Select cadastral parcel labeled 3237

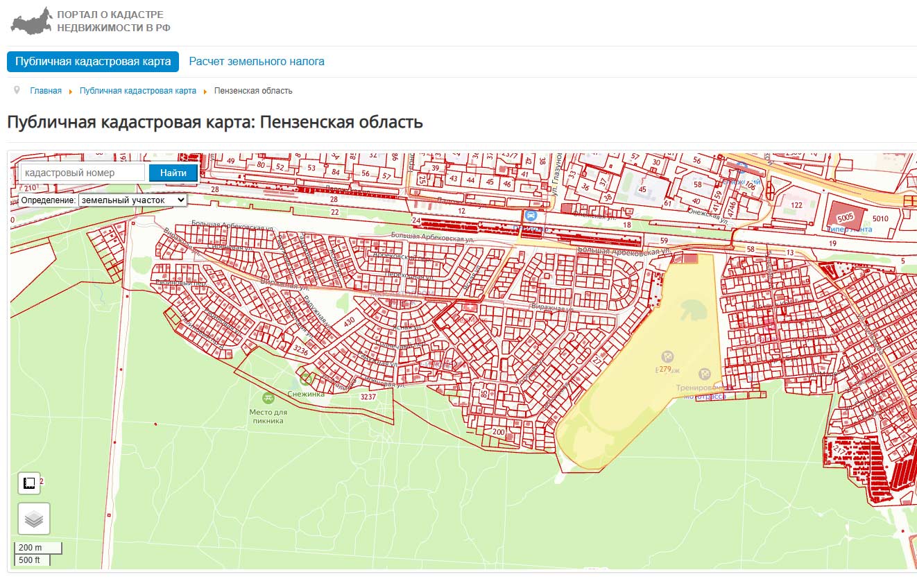tap(368, 397)
